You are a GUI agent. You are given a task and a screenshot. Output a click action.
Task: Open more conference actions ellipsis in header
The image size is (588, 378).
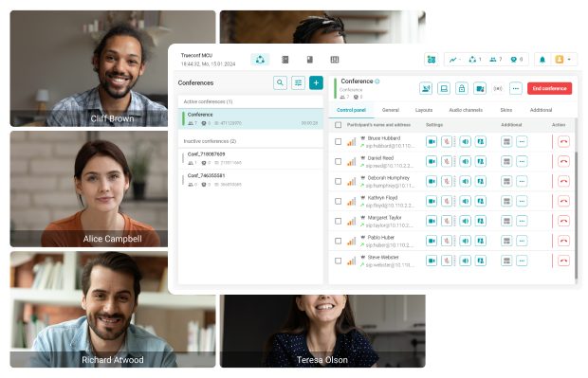[x=516, y=88]
